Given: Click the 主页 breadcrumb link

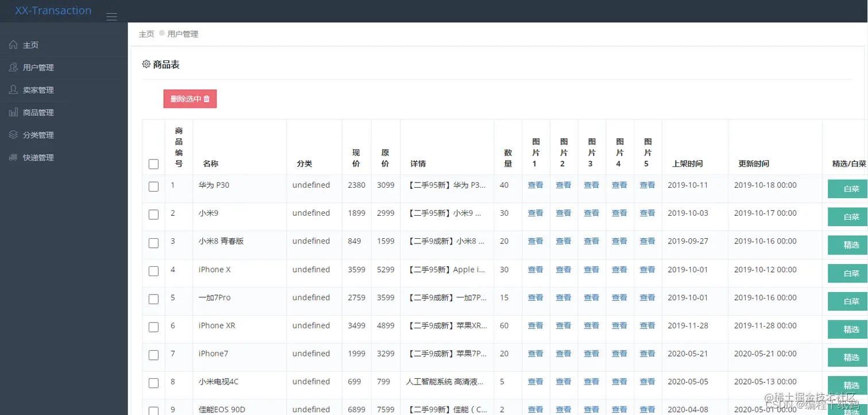Looking at the screenshot, I should [x=146, y=34].
